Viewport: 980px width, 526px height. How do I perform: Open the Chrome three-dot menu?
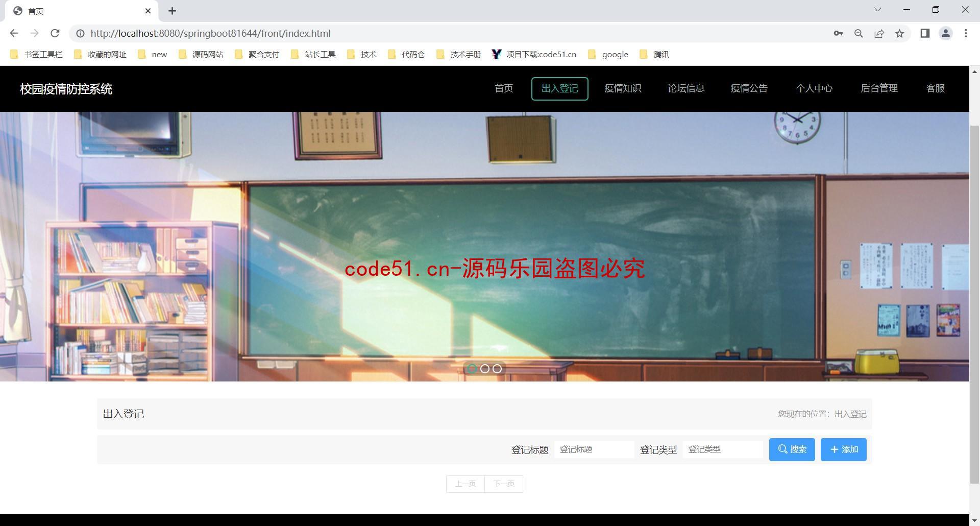coord(966,33)
